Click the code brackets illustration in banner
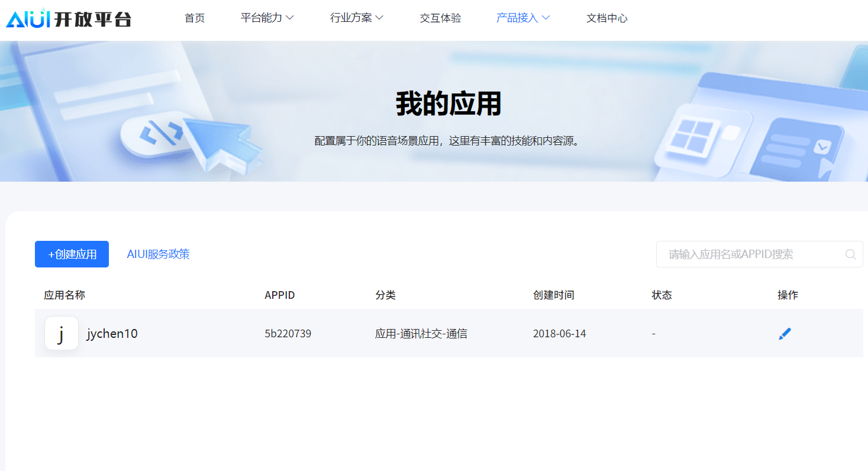868x471 pixels. (161, 133)
